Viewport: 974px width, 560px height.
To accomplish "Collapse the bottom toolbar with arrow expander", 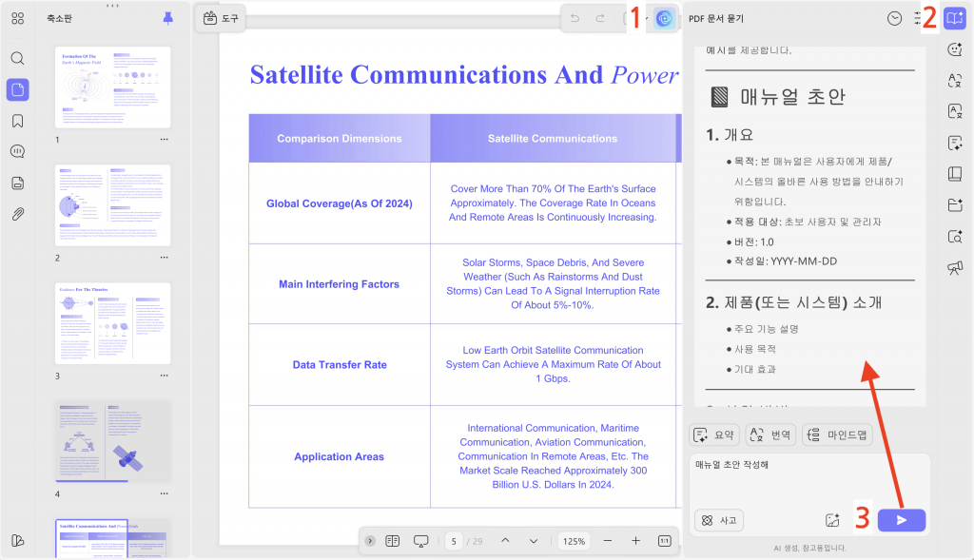I will (x=370, y=541).
